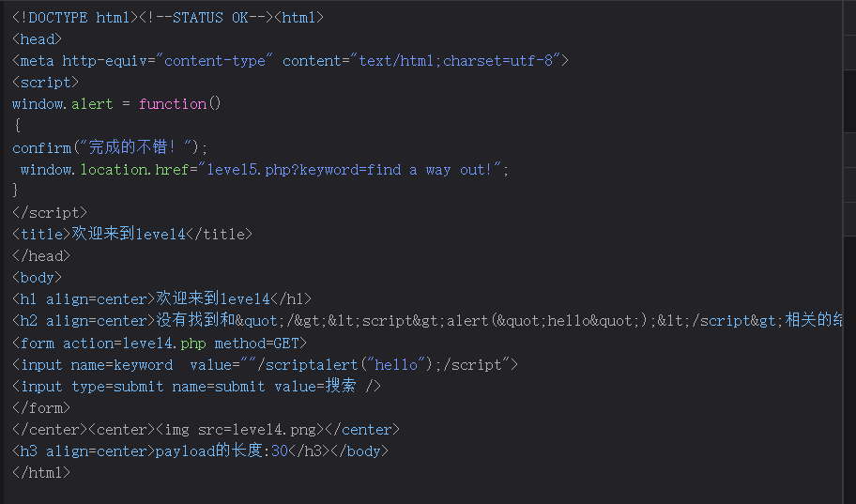Click the opening body tag
This screenshot has width=856, height=504.
(37, 277)
